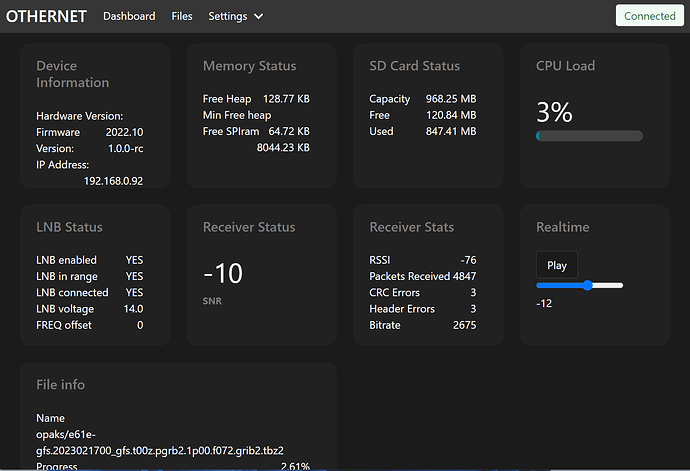Expand the Settings dropdown menu

235,16
